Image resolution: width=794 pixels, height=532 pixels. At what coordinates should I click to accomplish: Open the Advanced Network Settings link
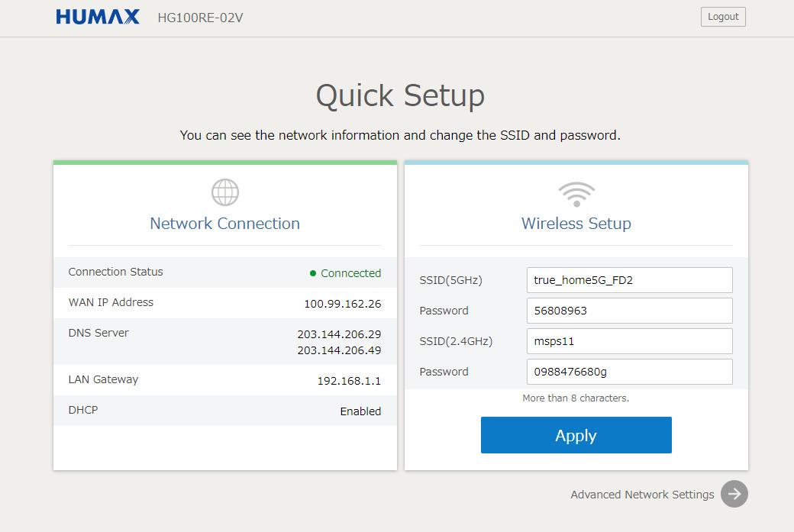point(642,495)
